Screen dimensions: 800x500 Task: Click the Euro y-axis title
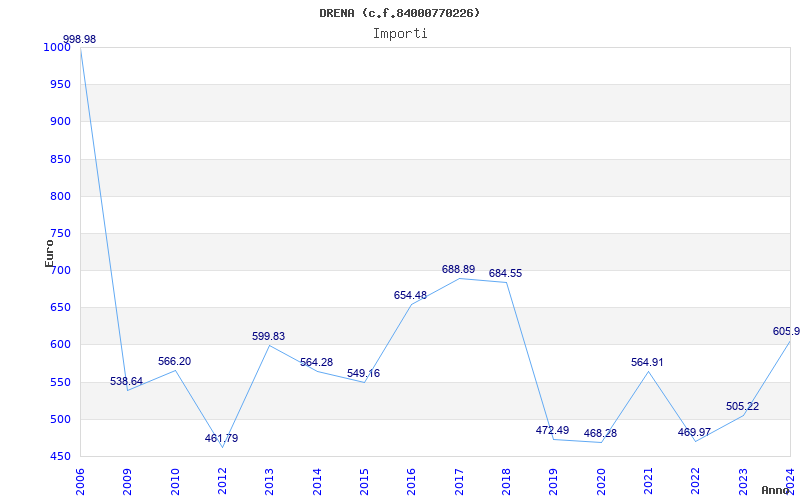click(x=49, y=253)
